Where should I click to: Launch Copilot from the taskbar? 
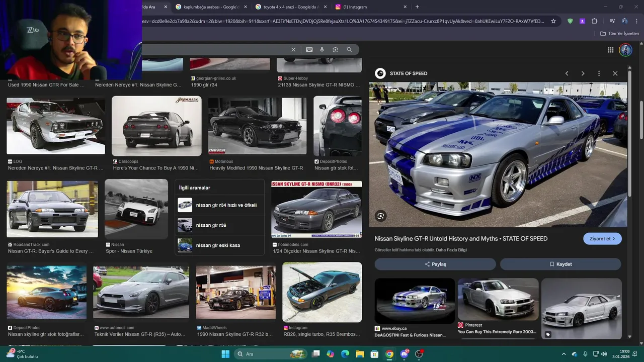click(330, 354)
